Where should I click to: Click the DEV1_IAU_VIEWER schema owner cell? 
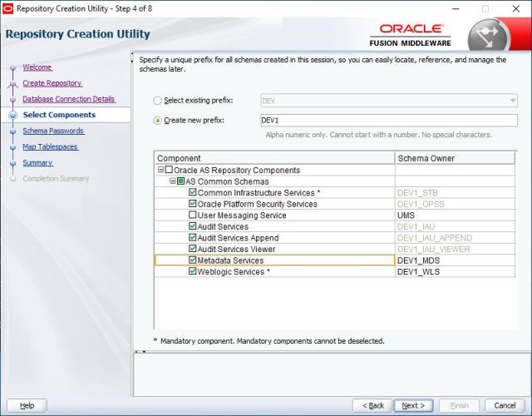455,250
